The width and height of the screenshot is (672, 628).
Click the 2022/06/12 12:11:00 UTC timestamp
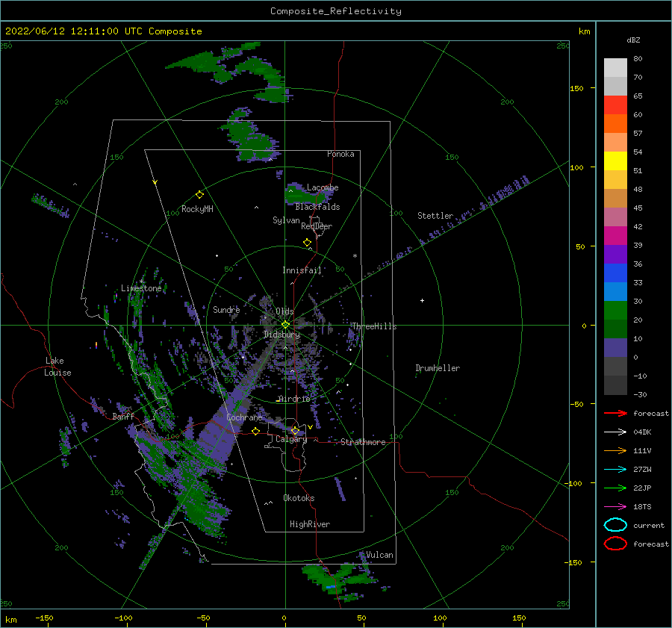click(x=103, y=31)
